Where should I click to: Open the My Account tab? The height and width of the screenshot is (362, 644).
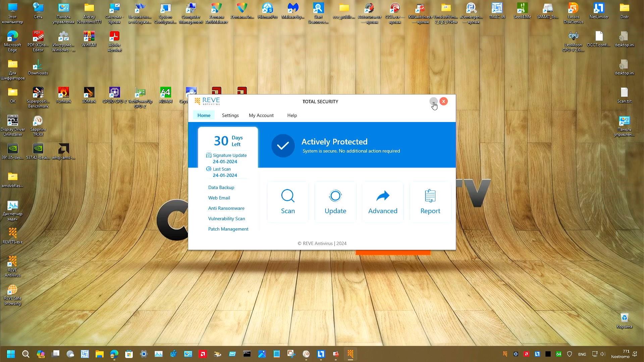tap(261, 115)
